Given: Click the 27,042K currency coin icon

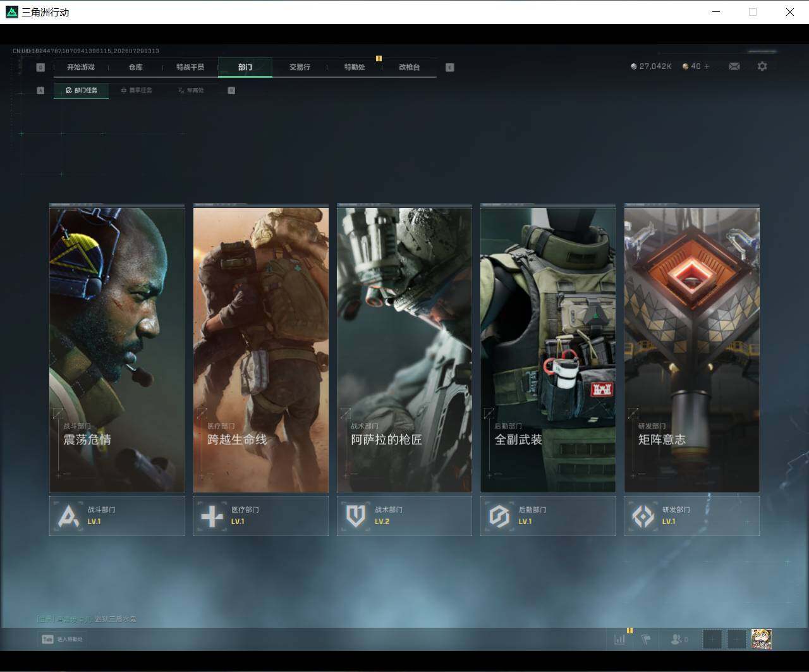Looking at the screenshot, I should [x=634, y=66].
